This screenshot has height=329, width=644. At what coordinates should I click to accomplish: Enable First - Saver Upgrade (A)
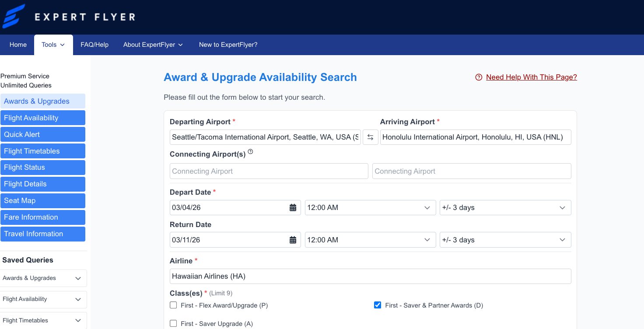click(x=173, y=323)
